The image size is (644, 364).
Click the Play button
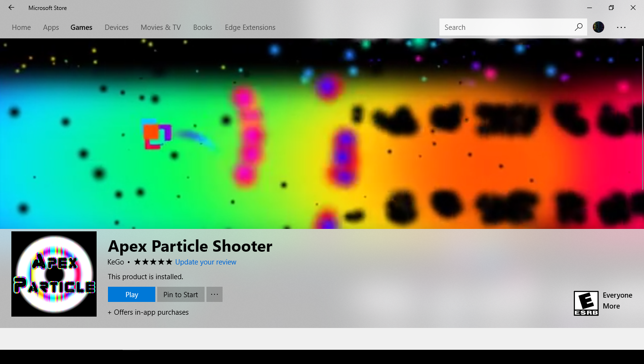[x=132, y=294]
